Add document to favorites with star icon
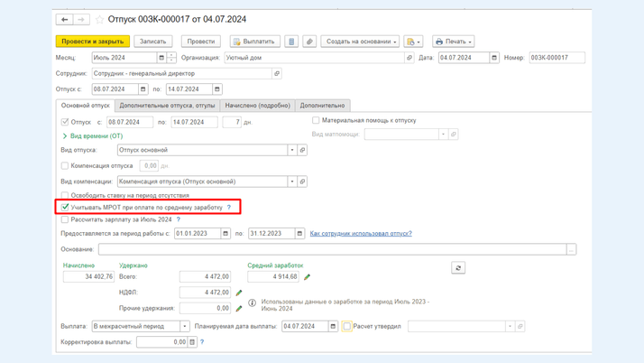The image size is (644, 363). pos(99,19)
